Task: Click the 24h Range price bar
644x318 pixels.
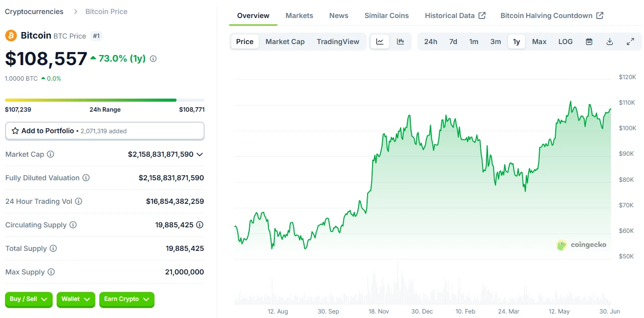Action: [104, 100]
